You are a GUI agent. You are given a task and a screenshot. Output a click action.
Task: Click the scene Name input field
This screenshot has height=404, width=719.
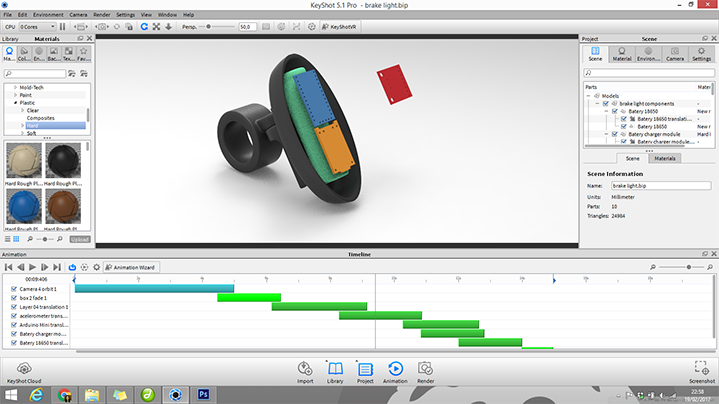[661, 186]
